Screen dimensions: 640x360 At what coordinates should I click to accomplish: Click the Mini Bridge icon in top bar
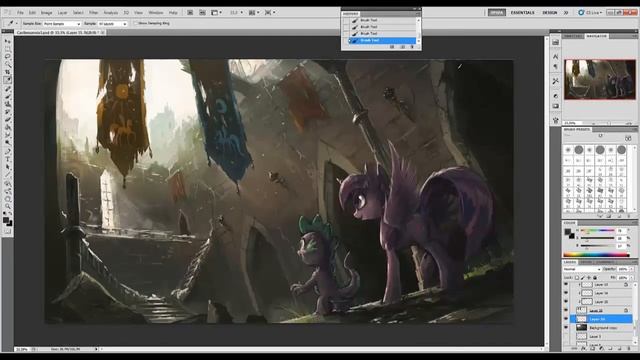click(202, 13)
